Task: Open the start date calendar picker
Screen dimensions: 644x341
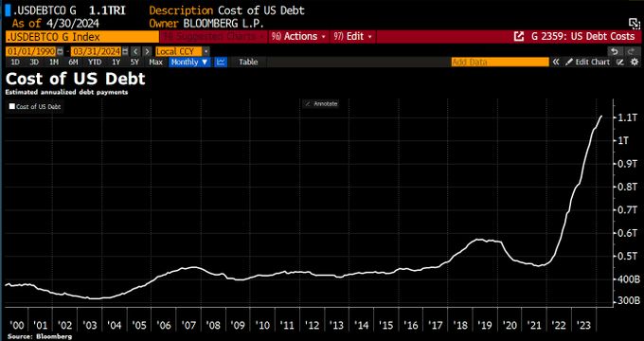Action: pos(61,51)
